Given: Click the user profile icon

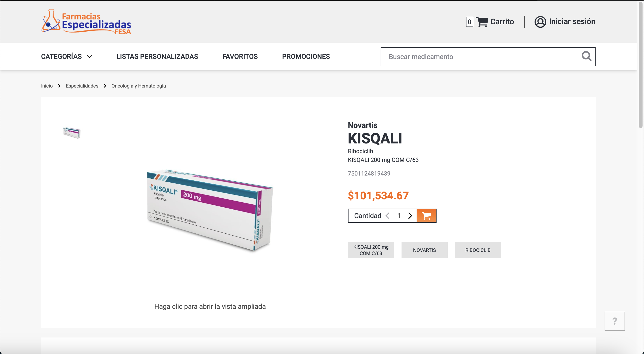Looking at the screenshot, I should 540,22.
